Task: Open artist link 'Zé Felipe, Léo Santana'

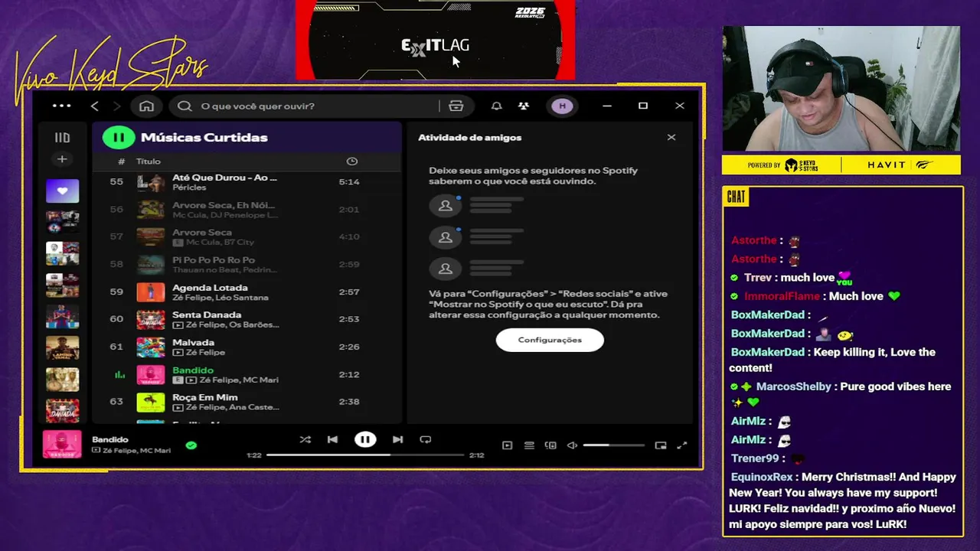Action: point(220,298)
